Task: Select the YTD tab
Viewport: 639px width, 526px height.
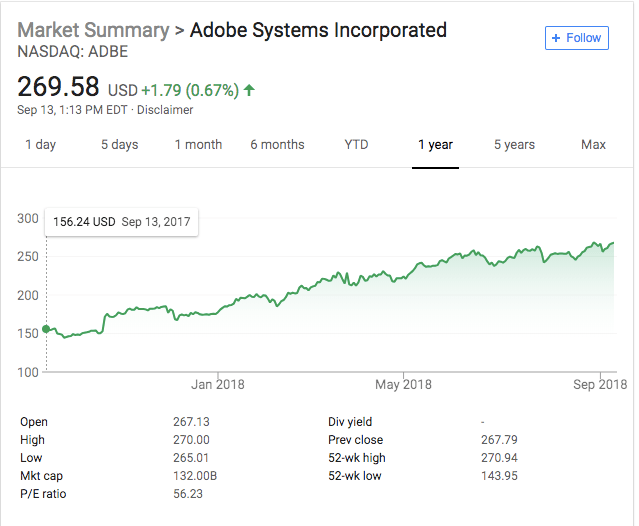Action: pyautogui.click(x=356, y=145)
